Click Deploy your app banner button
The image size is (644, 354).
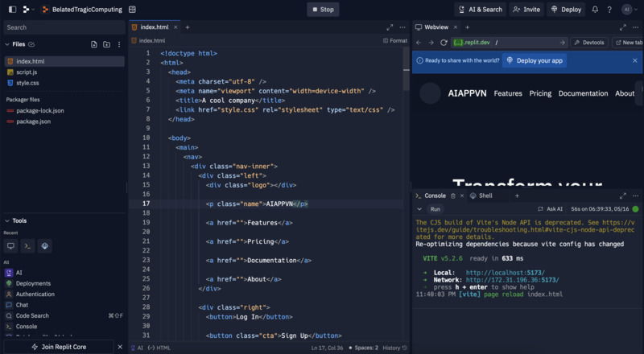(x=535, y=60)
